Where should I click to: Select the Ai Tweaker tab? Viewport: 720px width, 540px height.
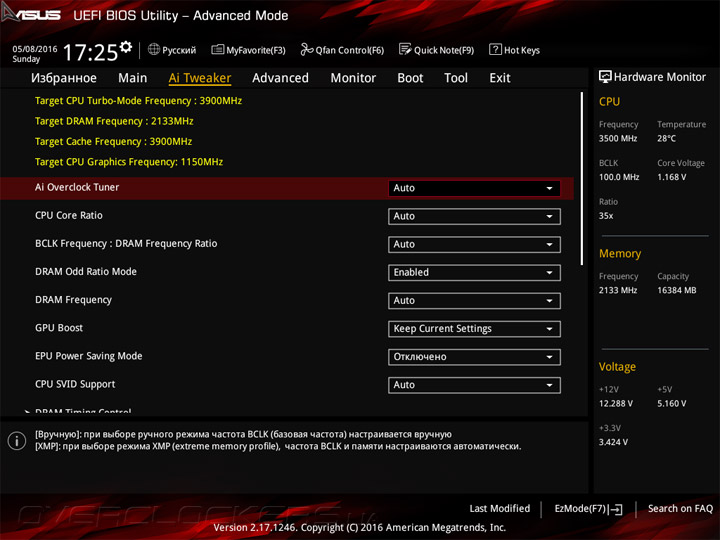[200, 78]
